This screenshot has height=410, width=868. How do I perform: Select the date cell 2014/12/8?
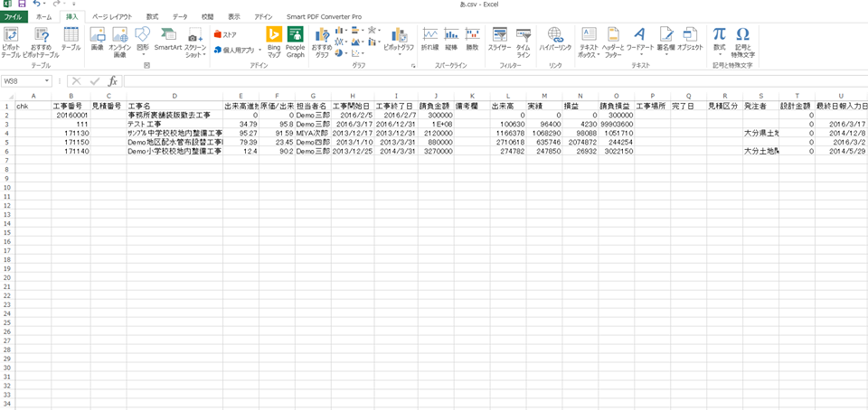point(842,133)
